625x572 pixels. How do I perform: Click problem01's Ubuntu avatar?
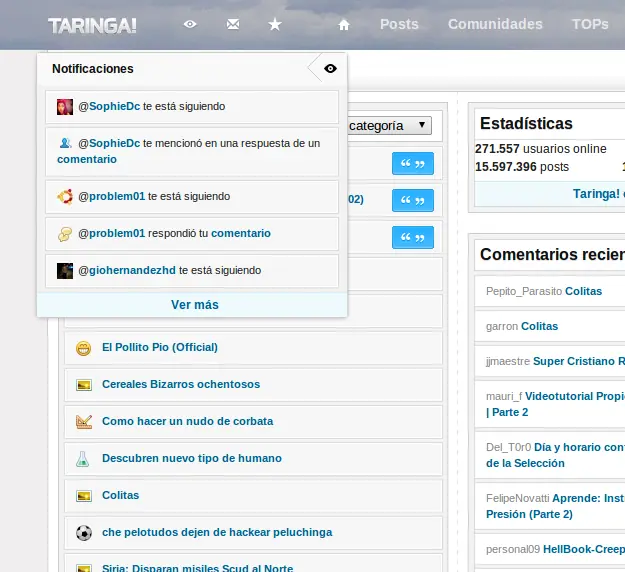65,197
